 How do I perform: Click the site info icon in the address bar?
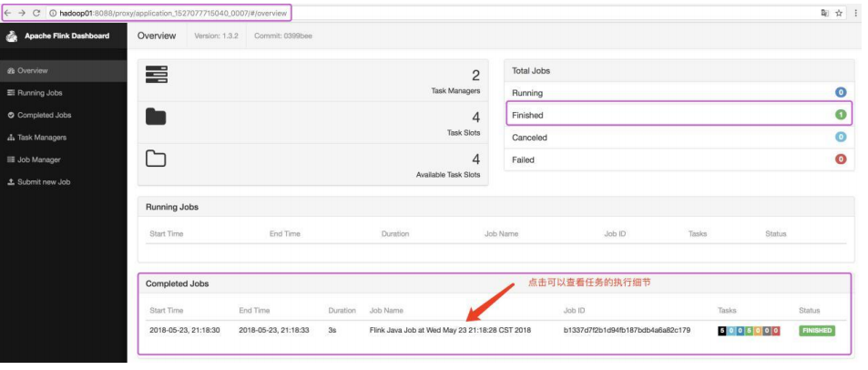(x=53, y=13)
